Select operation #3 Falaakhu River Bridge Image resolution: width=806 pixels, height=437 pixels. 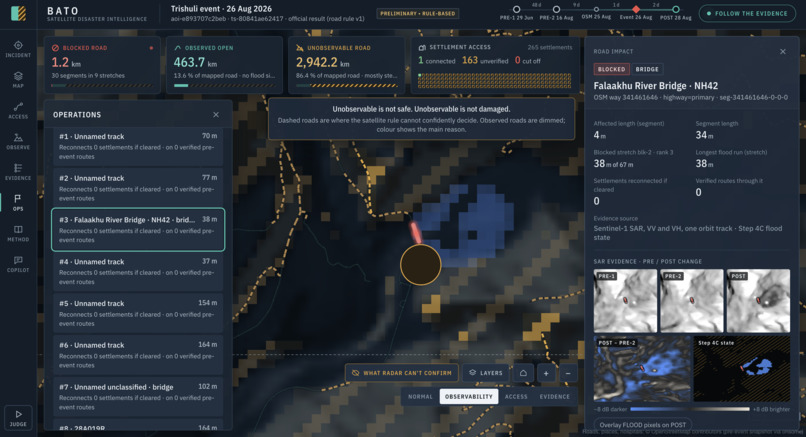[x=138, y=229]
